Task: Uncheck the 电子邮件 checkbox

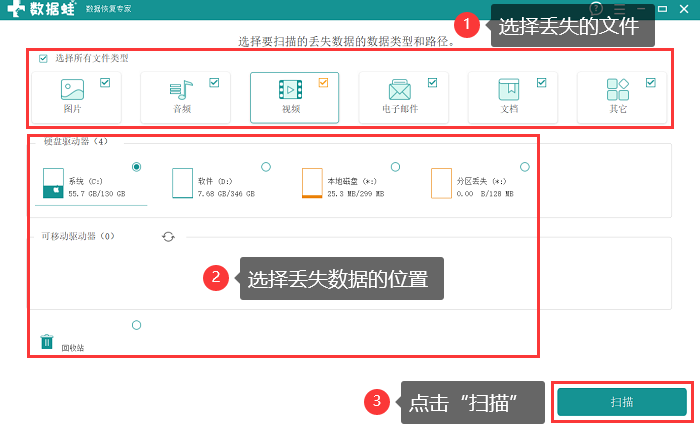Action: (432, 83)
